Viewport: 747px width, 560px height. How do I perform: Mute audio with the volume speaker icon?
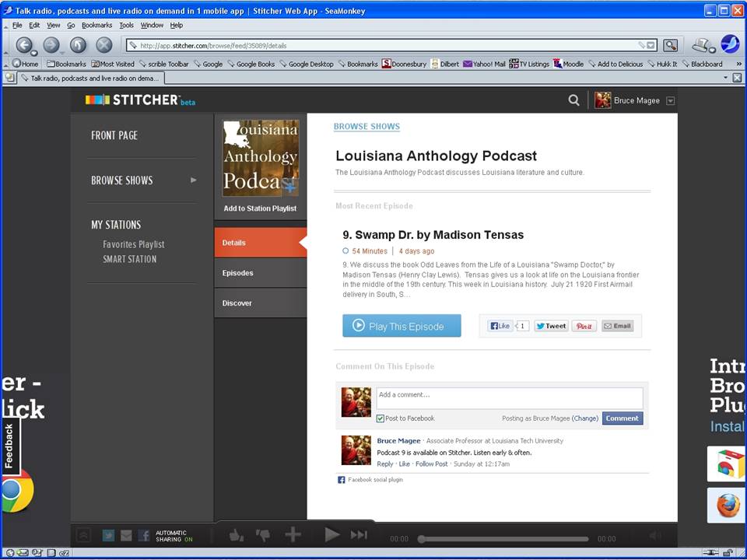pos(655,535)
